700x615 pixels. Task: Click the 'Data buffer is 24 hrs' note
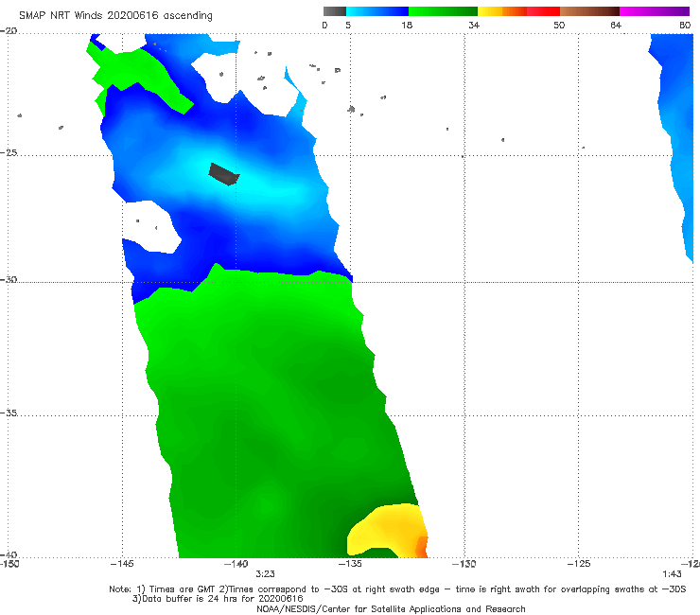(x=218, y=599)
